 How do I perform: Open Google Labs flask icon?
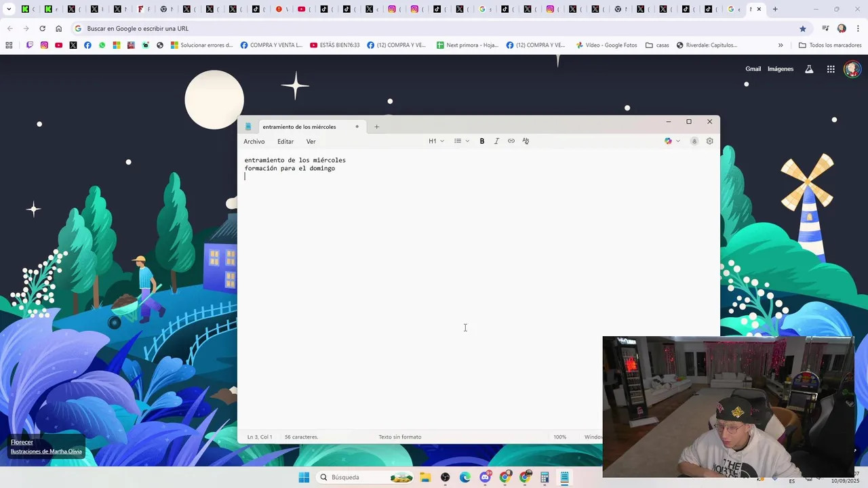(809, 69)
